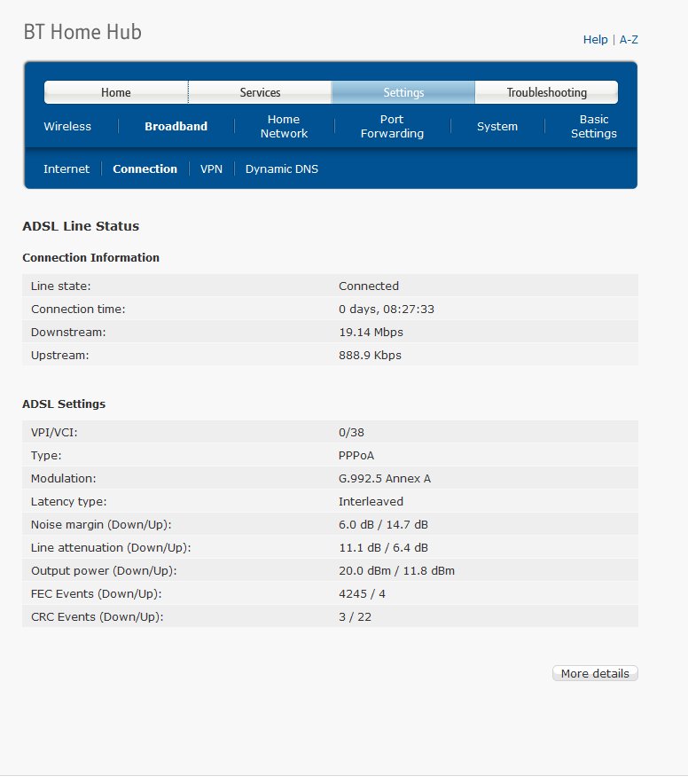This screenshot has width=688, height=784.
Task: Click the 'Downstream:' label
Action: (x=68, y=332)
